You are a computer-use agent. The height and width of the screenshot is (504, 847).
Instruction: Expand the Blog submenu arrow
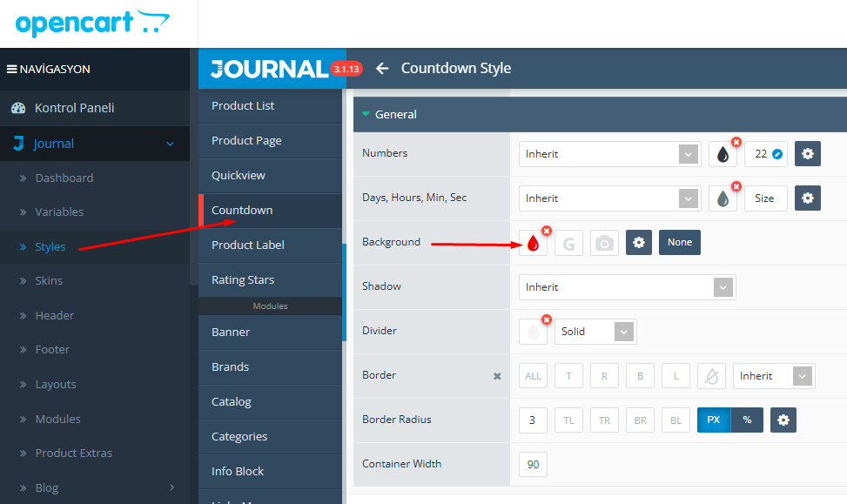coord(171,487)
